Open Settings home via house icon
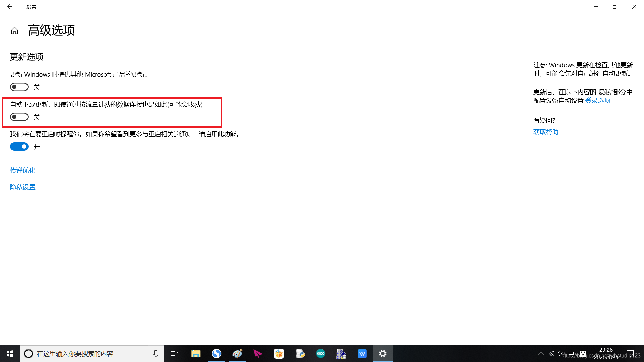This screenshot has width=644, height=362. (14, 31)
